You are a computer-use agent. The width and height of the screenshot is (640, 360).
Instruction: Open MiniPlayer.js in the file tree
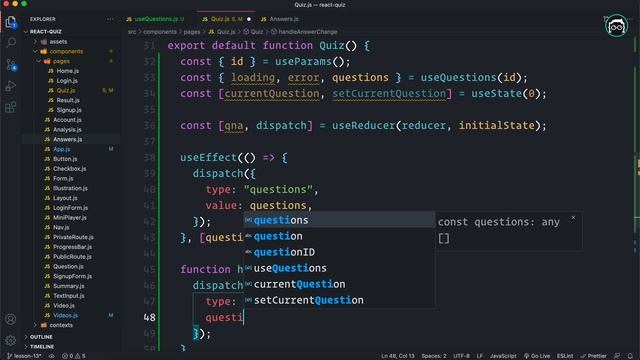pyautogui.click(x=70, y=218)
